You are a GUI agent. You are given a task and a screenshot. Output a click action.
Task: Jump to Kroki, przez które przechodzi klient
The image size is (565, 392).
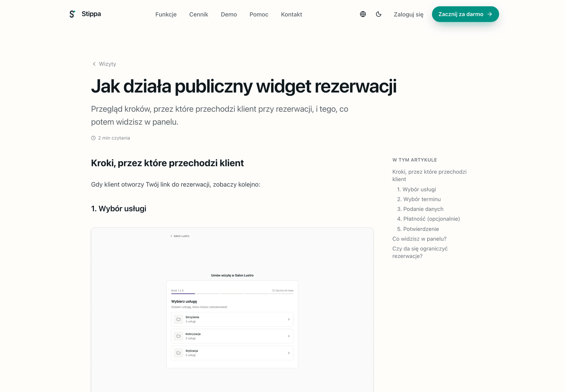click(x=429, y=175)
